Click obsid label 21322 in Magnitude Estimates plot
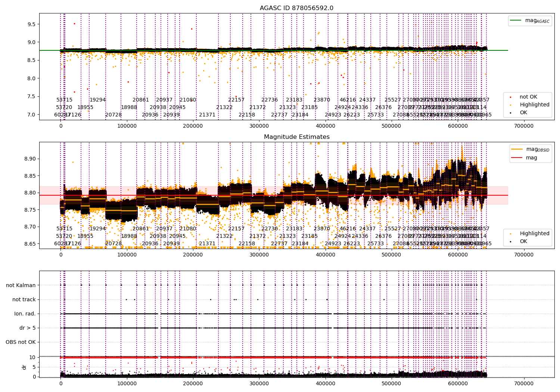 pos(224,236)
